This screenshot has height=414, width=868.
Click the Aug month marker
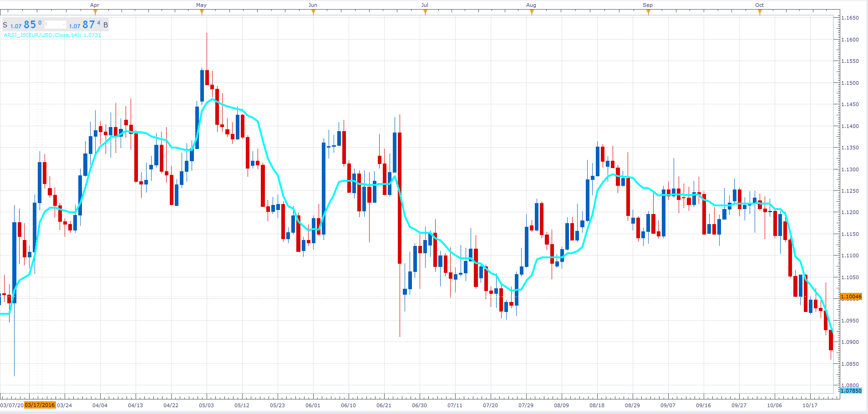[x=531, y=5]
